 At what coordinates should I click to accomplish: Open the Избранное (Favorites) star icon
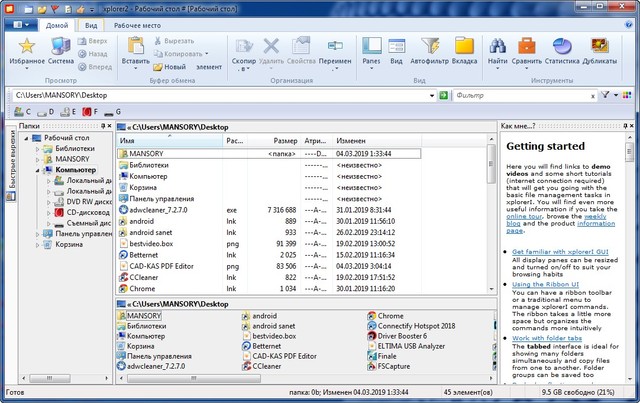click(27, 45)
